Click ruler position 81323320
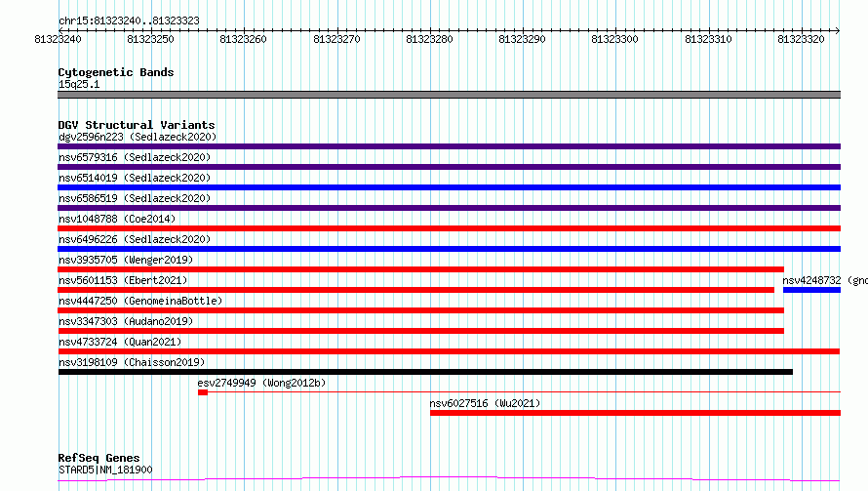The height and width of the screenshot is (491, 868). [801, 39]
